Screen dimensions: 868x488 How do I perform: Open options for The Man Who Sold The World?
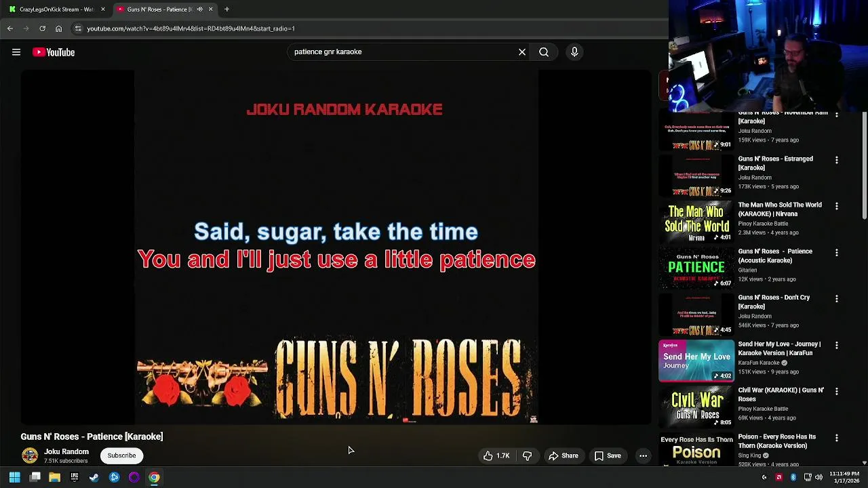(x=836, y=206)
